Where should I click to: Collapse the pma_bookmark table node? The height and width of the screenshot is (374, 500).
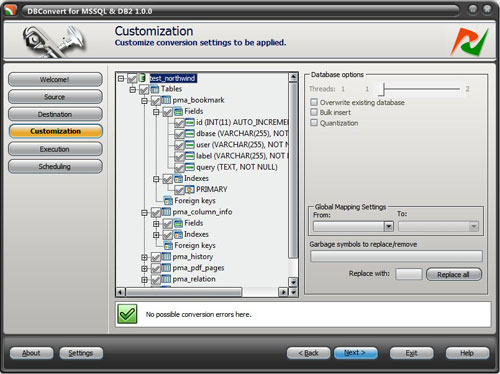pyautogui.click(x=144, y=101)
